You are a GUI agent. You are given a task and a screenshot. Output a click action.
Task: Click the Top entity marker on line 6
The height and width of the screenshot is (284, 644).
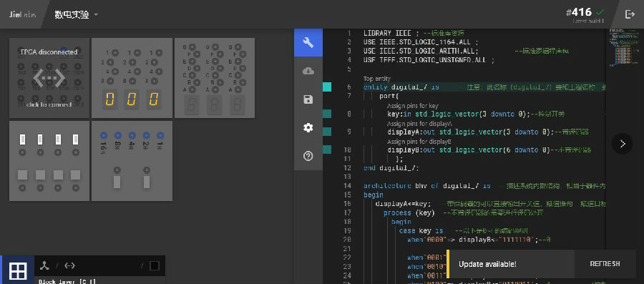(327, 87)
